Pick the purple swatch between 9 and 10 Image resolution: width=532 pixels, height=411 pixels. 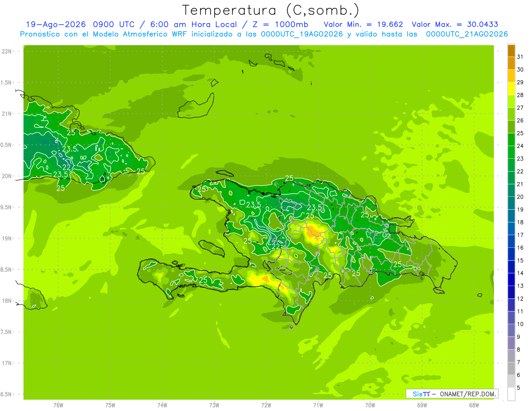pyautogui.click(x=511, y=331)
